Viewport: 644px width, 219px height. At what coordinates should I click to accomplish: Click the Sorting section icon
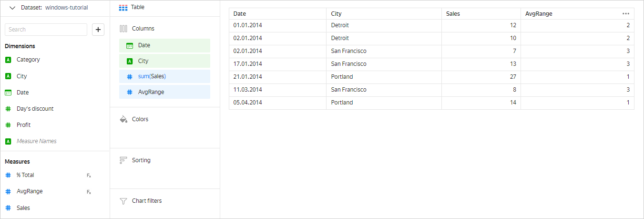123,160
